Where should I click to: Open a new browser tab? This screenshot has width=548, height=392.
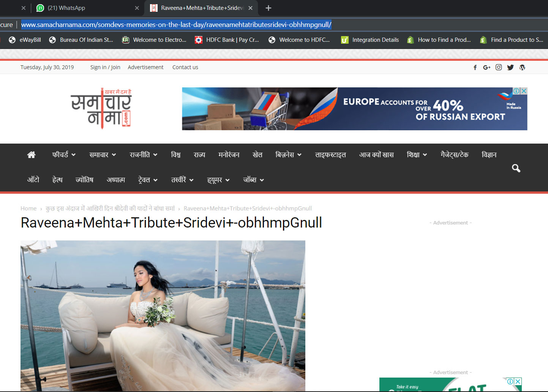(x=268, y=8)
